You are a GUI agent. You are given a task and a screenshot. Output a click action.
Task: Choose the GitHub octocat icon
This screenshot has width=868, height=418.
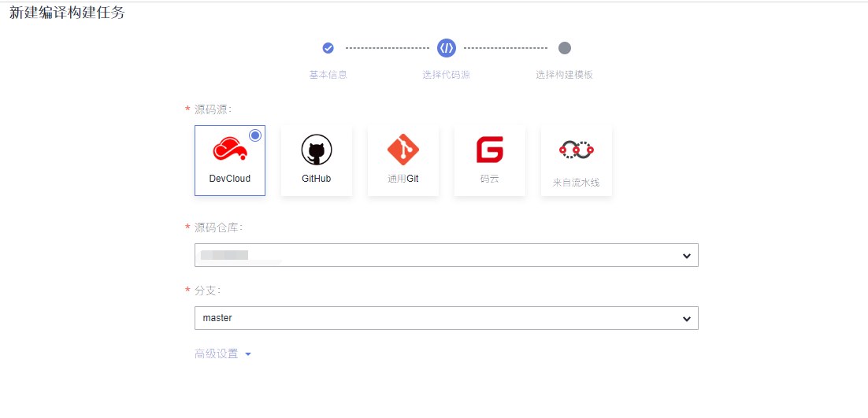317,150
